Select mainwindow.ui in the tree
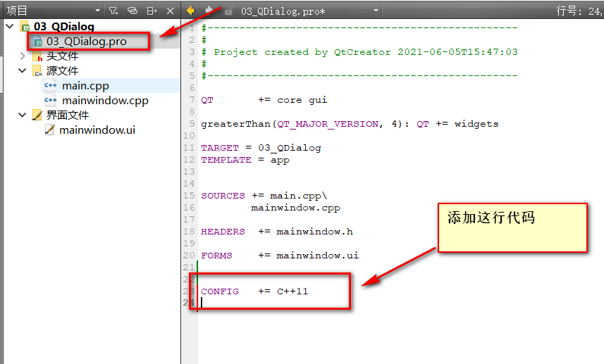Screen dimensions: 604x364 [97, 130]
